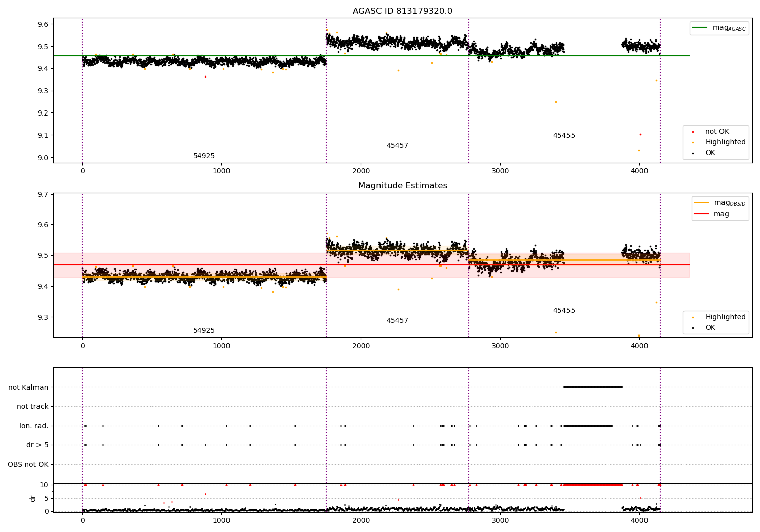Screen dimensions: 760x532
Task: Click the 45457 label in Magnitude Estimates plot
Action: tap(397, 321)
